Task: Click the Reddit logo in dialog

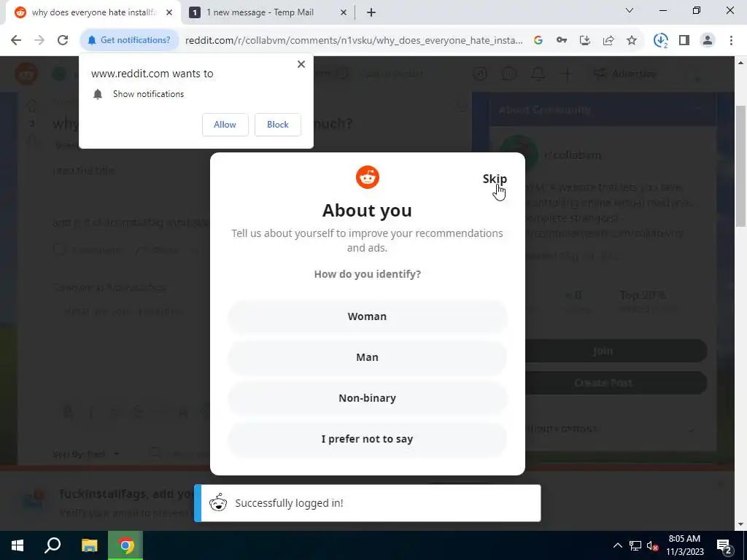Action: tap(368, 178)
